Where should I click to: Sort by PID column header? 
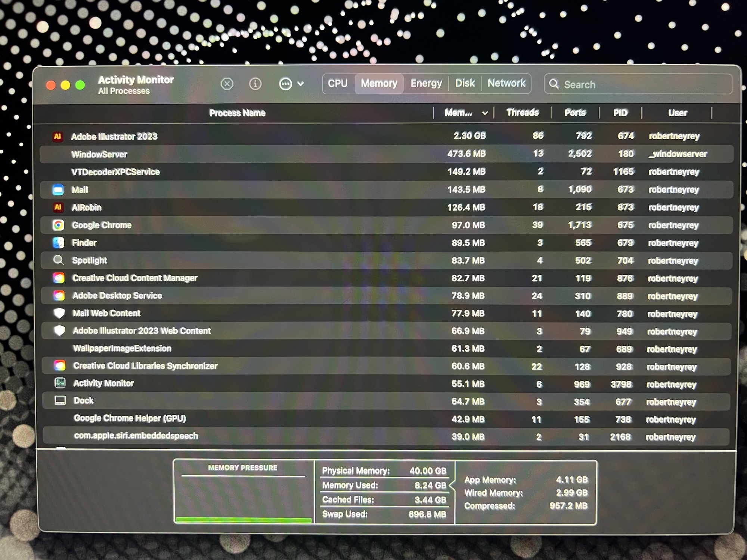[x=620, y=113]
